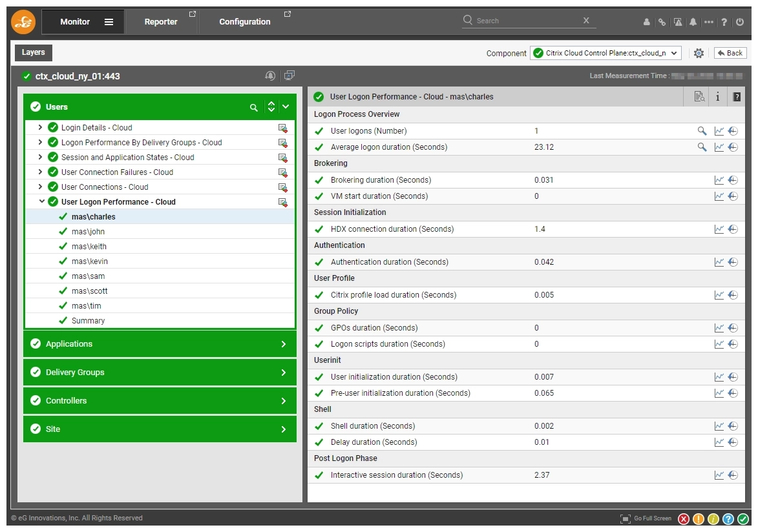Viewport: 758px width, 532px height.
Task: Click the red critical status icon in the footer
Action: 684,519
